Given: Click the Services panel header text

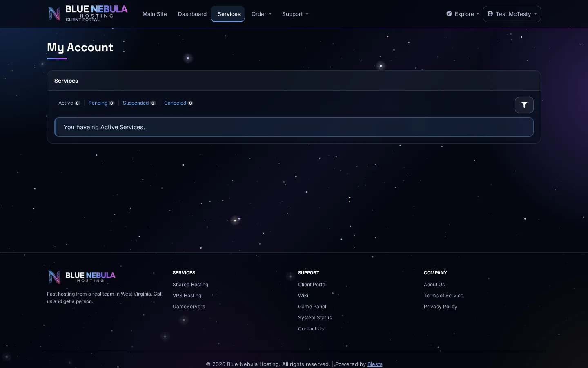Looking at the screenshot, I should tap(66, 81).
